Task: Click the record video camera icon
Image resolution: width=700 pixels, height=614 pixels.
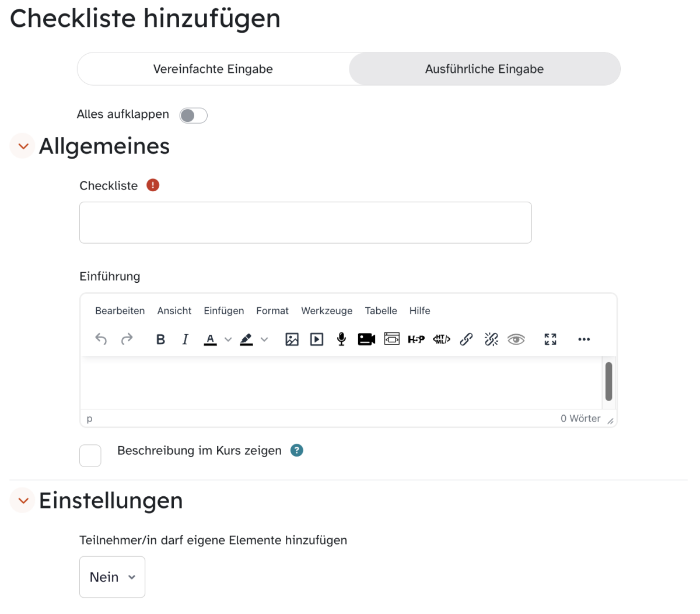Action: [x=366, y=339]
